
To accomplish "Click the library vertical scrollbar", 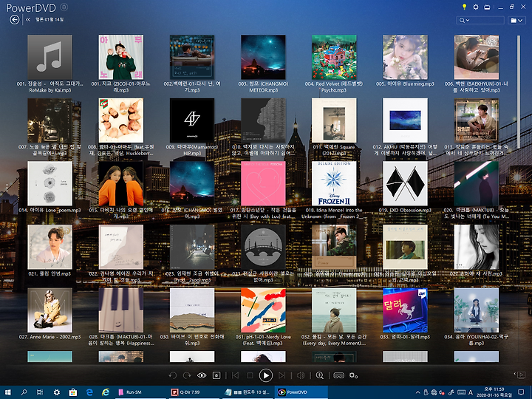I will pyautogui.click(x=519, y=92).
